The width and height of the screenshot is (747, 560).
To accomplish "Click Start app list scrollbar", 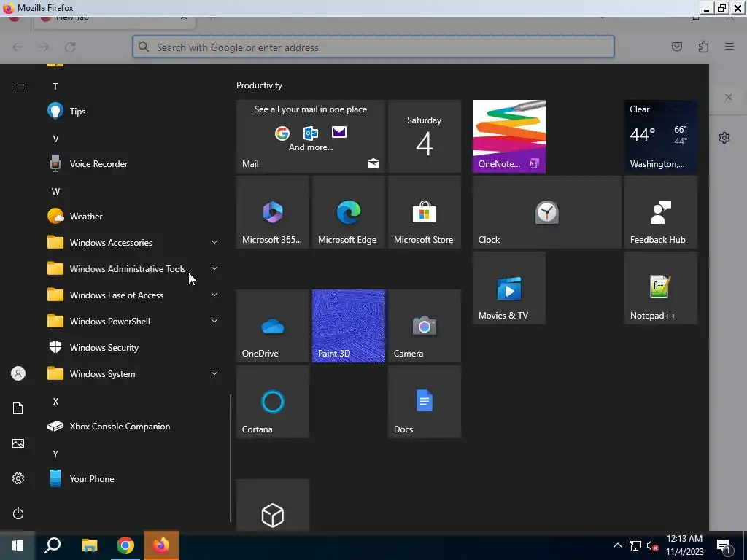I will pyautogui.click(x=231, y=458).
